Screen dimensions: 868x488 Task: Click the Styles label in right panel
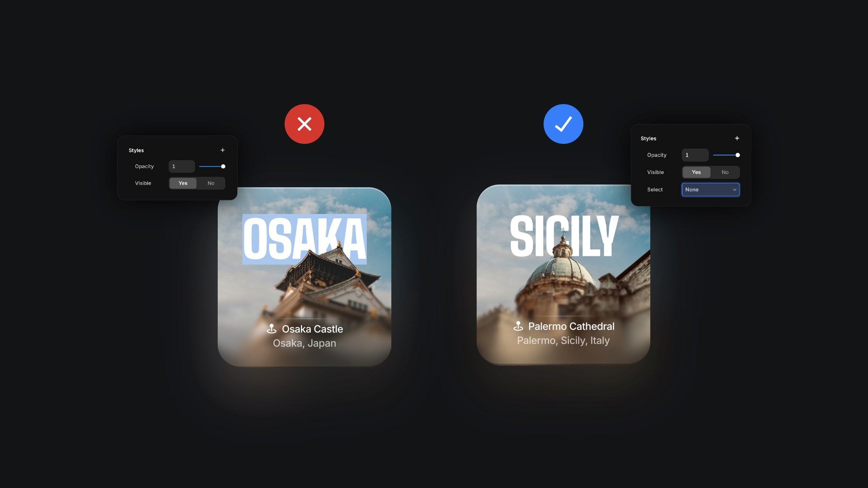[x=648, y=138]
